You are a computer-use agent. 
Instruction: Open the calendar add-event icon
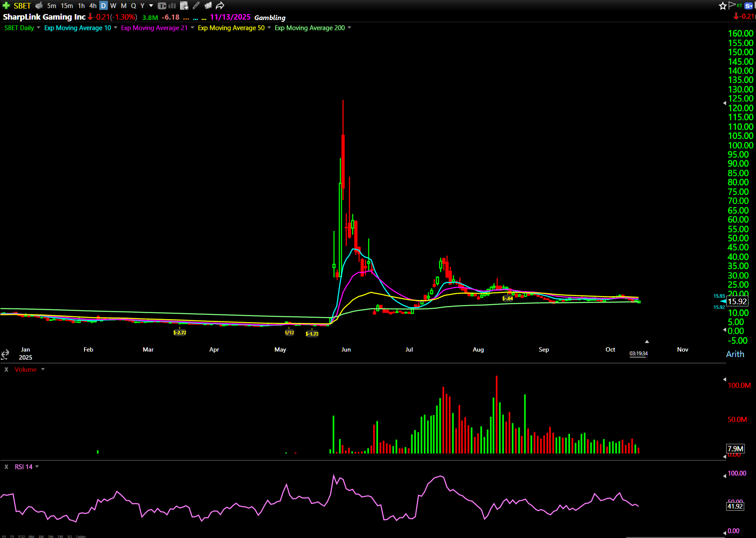click(184, 6)
